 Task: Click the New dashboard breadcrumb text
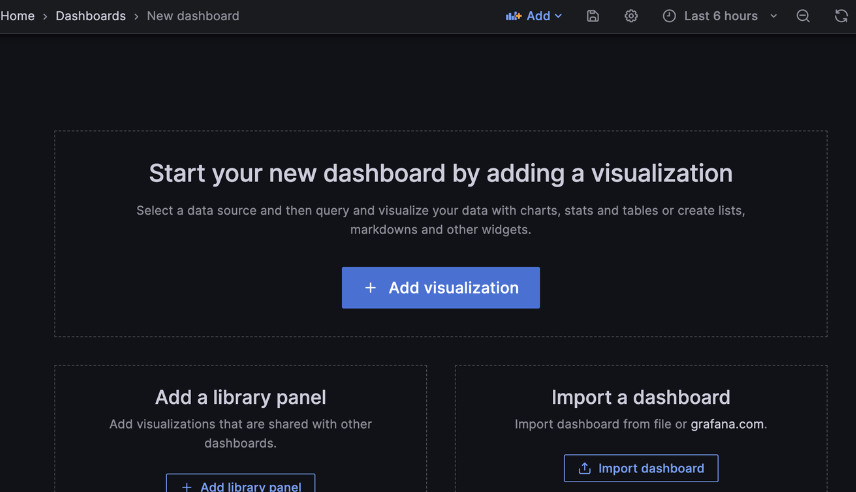[193, 16]
